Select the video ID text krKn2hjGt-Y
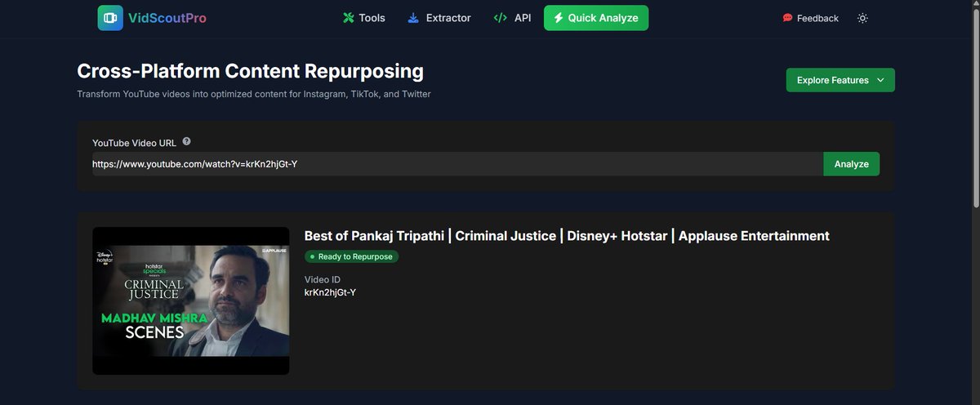980x405 pixels. (330, 292)
